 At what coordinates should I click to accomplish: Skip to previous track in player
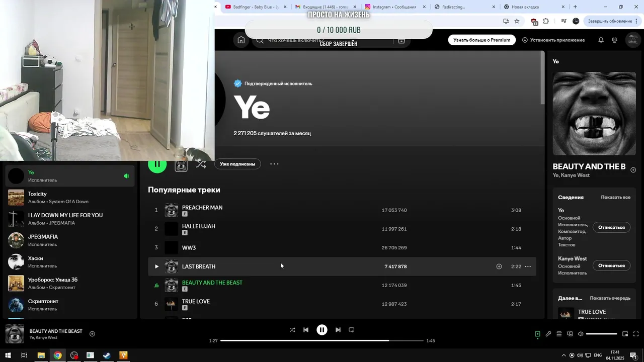click(x=306, y=330)
